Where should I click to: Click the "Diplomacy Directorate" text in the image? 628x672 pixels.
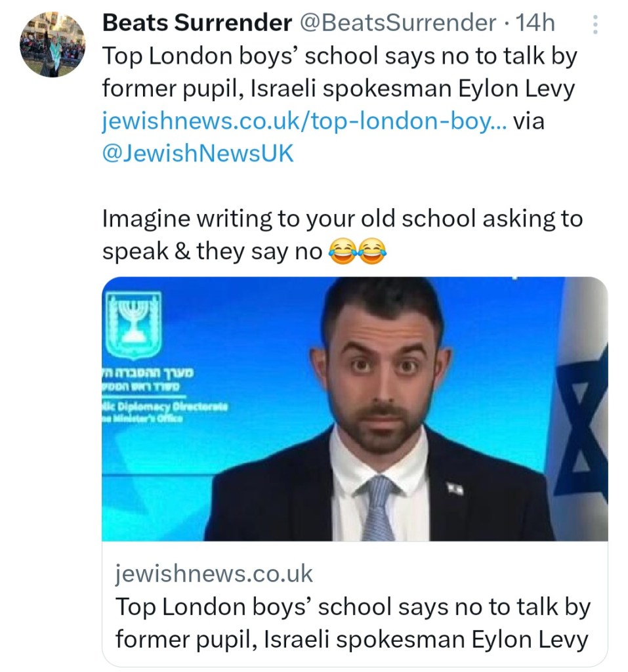(167, 408)
